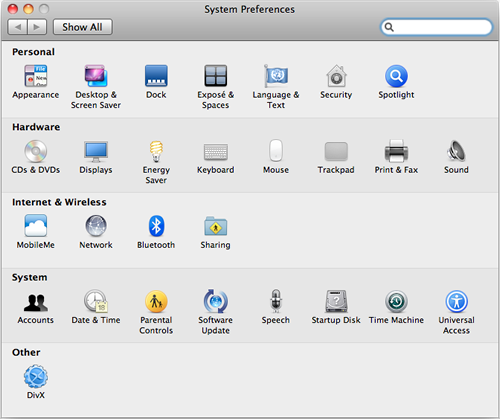
Task: Open the Network globe icon
Action: pyautogui.click(x=96, y=226)
